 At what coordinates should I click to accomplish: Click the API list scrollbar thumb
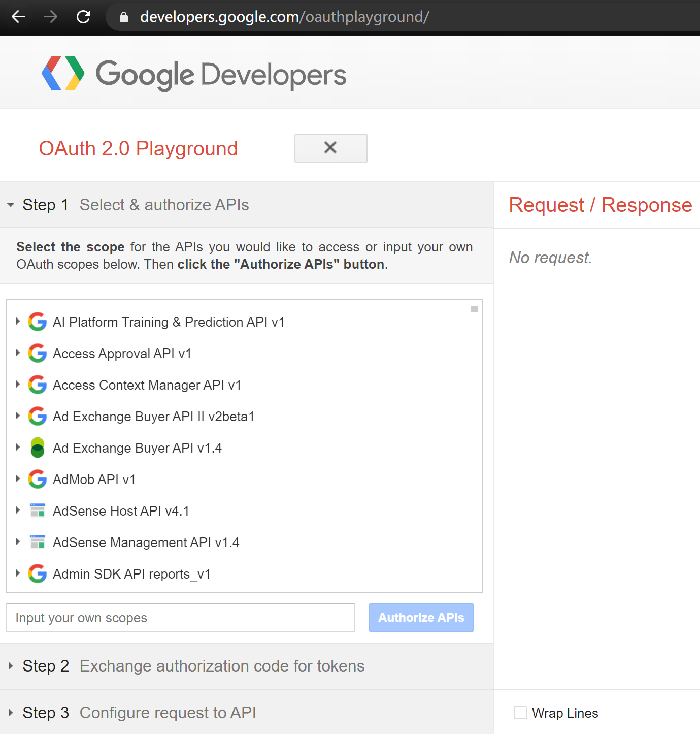tap(475, 309)
